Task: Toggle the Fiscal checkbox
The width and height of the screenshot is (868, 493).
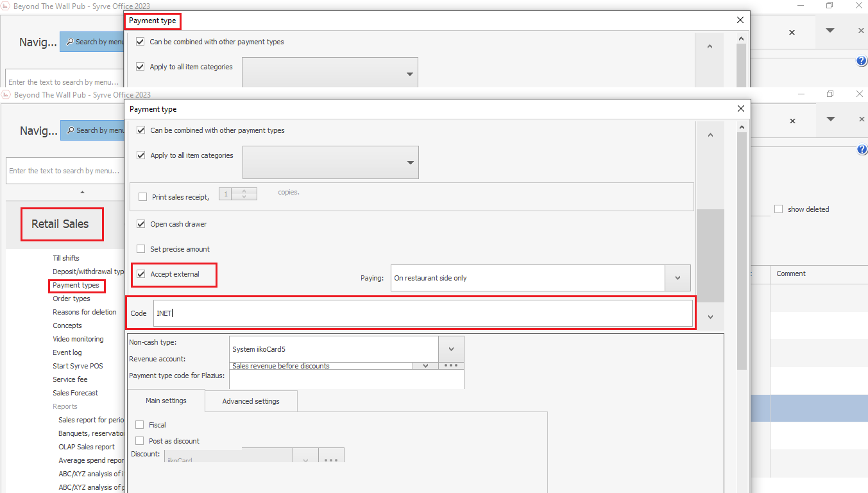Action: coord(140,425)
